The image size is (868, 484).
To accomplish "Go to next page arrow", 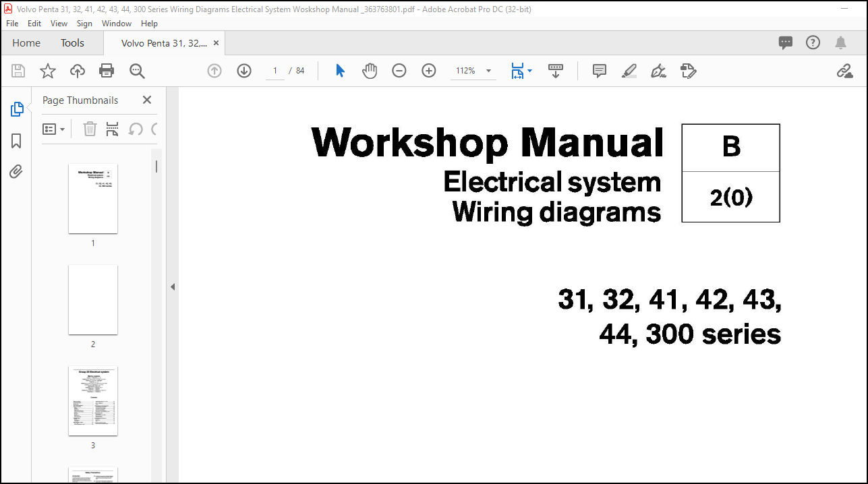I will pyautogui.click(x=244, y=71).
